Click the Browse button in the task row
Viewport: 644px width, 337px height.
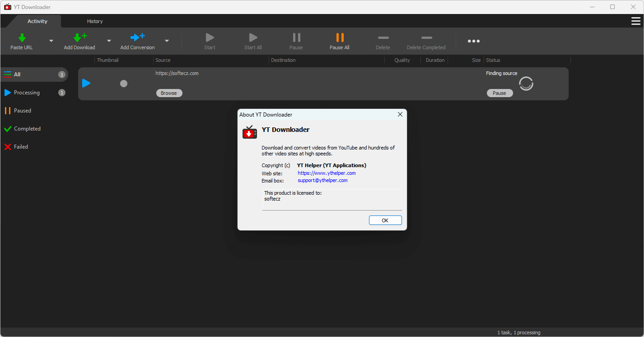tap(169, 93)
